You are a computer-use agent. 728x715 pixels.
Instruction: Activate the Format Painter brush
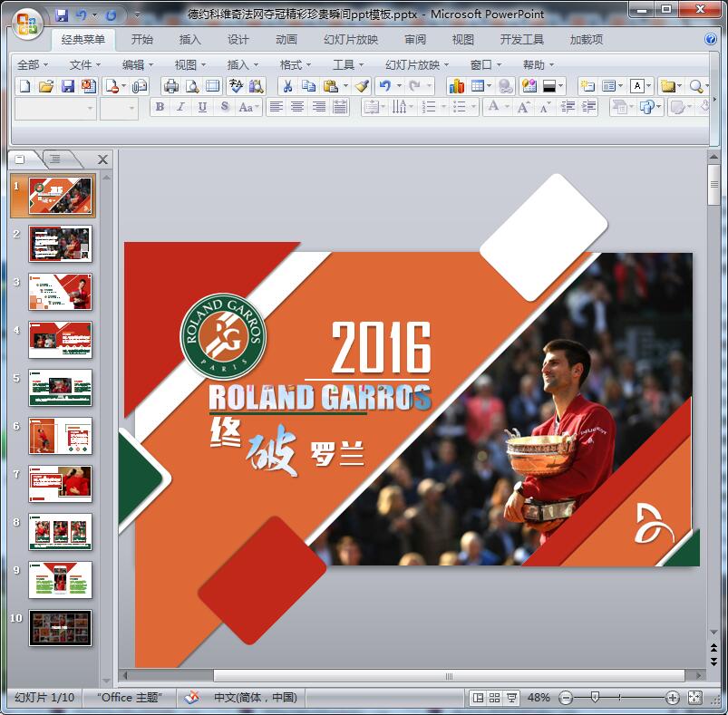coord(362,86)
